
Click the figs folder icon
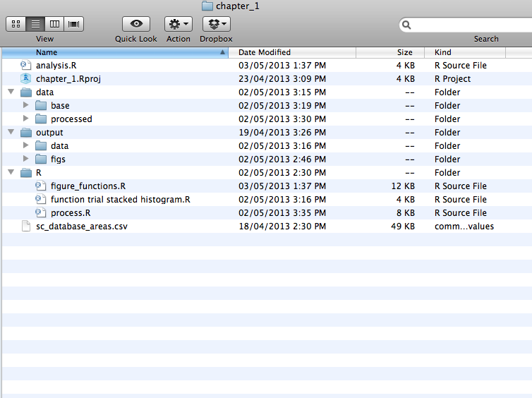(x=41, y=159)
